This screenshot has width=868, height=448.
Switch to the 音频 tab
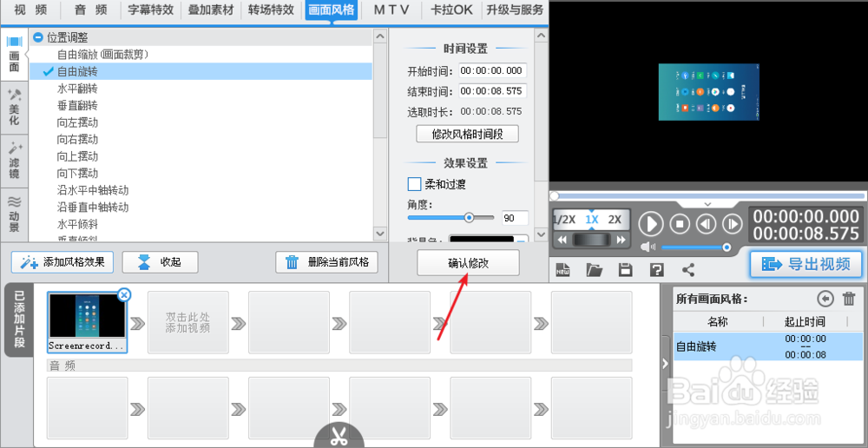coord(91,10)
